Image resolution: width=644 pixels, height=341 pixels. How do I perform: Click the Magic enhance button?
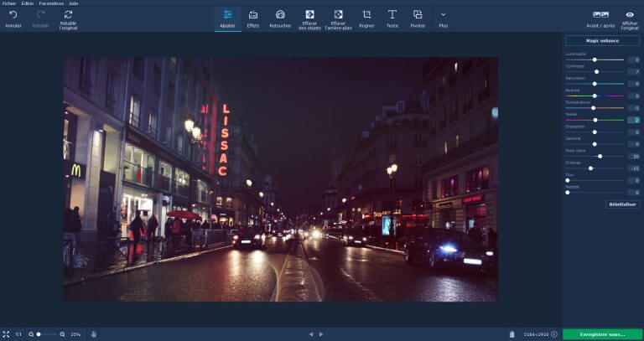coord(602,40)
